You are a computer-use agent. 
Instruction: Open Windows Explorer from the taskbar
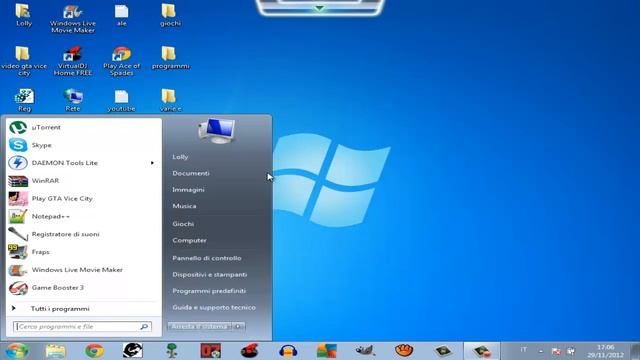tap(56, 351)
